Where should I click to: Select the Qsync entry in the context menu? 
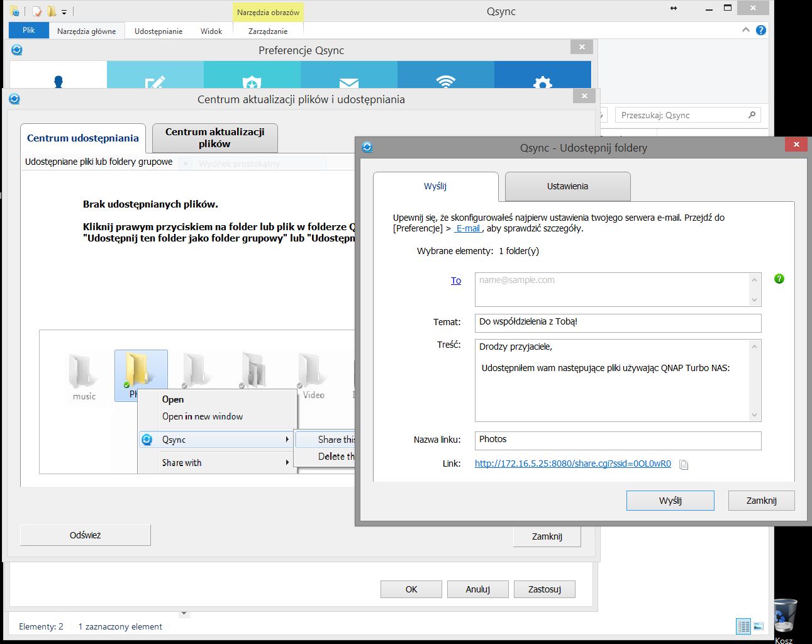[216, 440]
